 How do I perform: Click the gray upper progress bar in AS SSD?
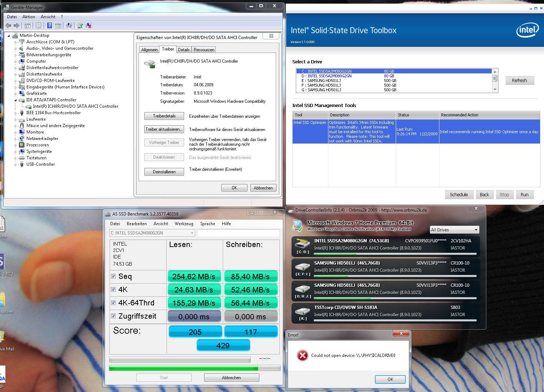pyautogui.click(x=180, y=359)
